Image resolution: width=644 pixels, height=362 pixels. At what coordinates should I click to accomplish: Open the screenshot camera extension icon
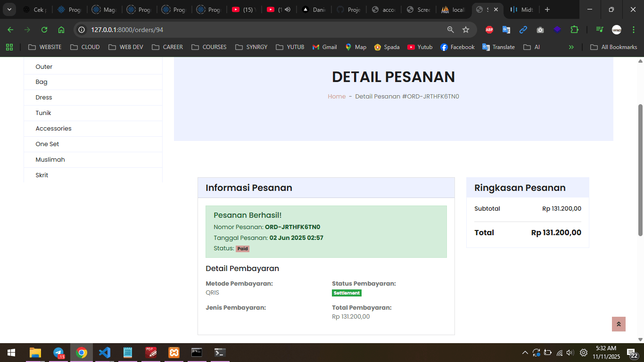pyautogui.click(x=540, y=29)
